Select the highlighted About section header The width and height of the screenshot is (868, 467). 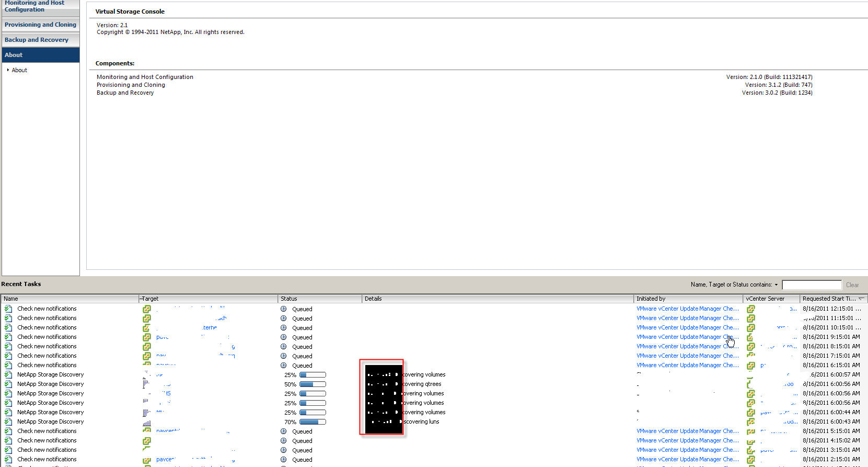41,55
